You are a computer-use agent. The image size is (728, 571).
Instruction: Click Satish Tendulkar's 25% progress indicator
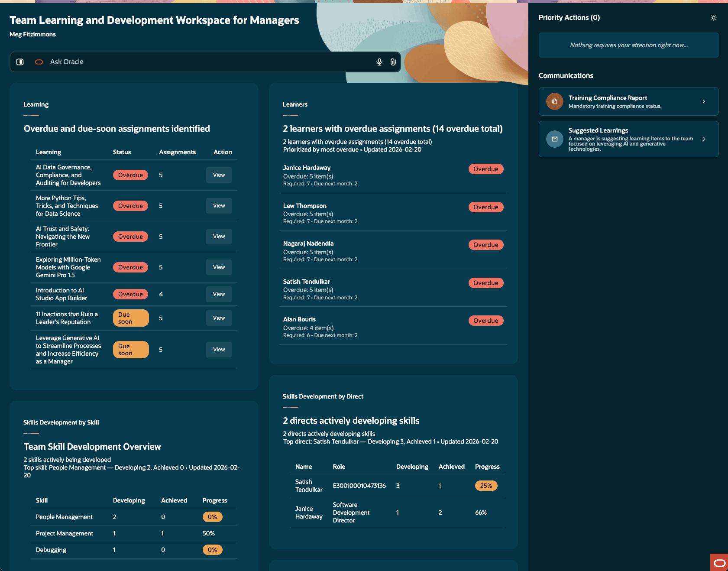pyautogui.click(x=486, y=486)
